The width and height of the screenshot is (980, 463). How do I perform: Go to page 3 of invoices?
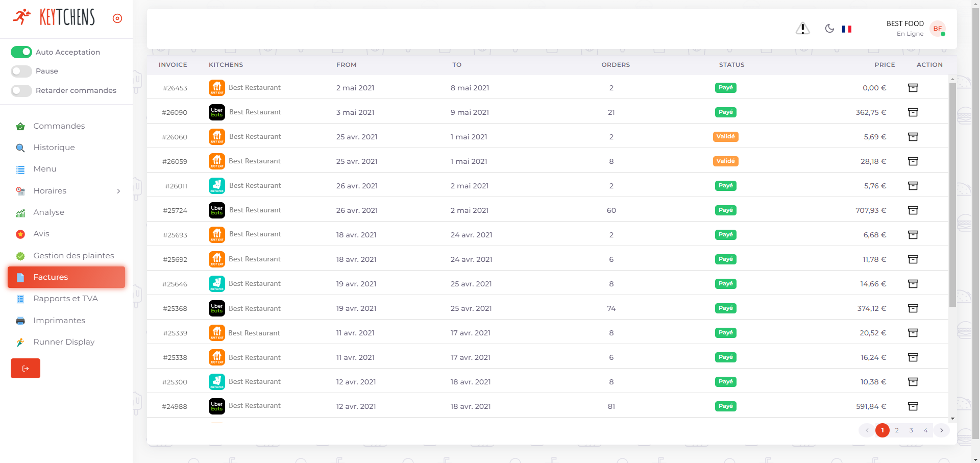click(911, 430)
